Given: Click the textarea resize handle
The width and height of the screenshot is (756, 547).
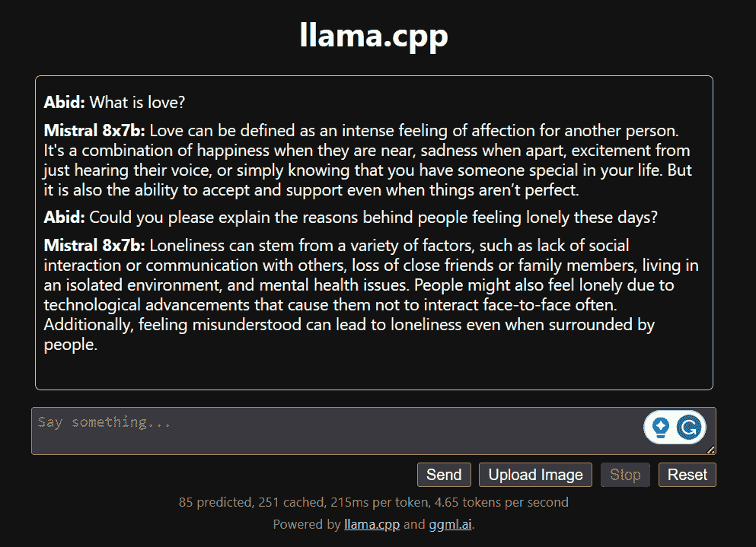Looking at the screenshot, I should pos(711,450).
